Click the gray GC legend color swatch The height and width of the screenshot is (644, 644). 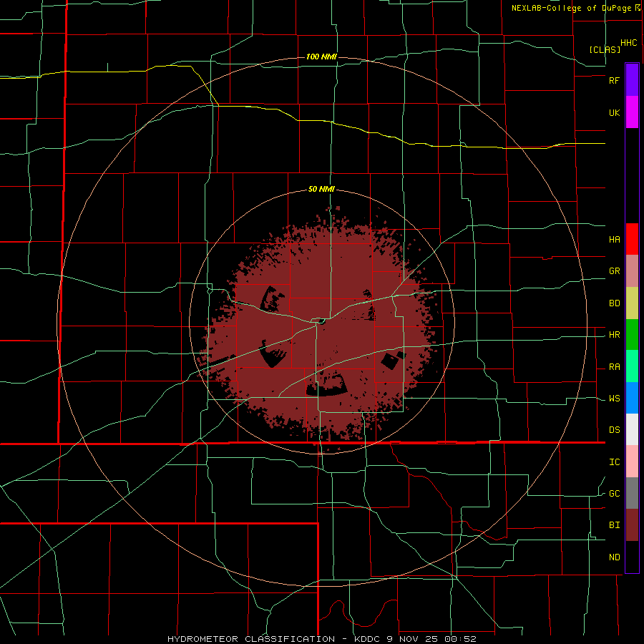coord(632,493)
